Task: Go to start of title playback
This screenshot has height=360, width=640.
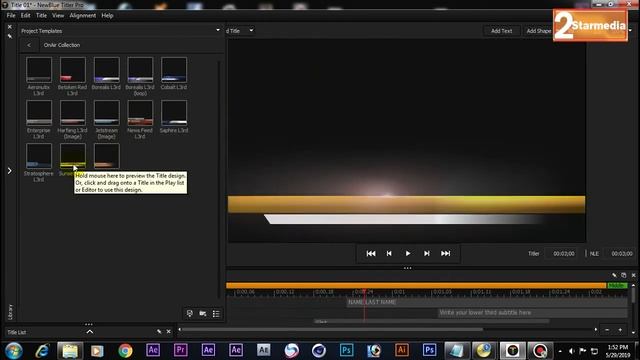Action: tap(371, 253)
